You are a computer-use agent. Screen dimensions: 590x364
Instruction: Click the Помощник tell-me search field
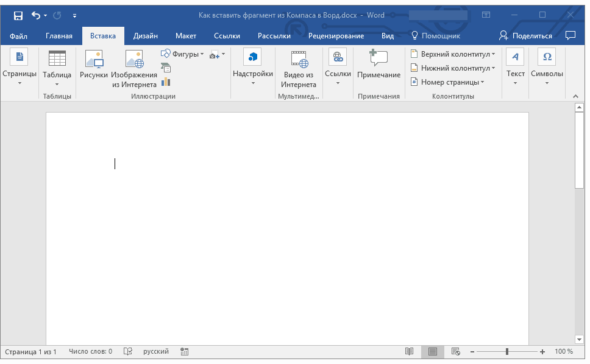[x=436, y=36]
